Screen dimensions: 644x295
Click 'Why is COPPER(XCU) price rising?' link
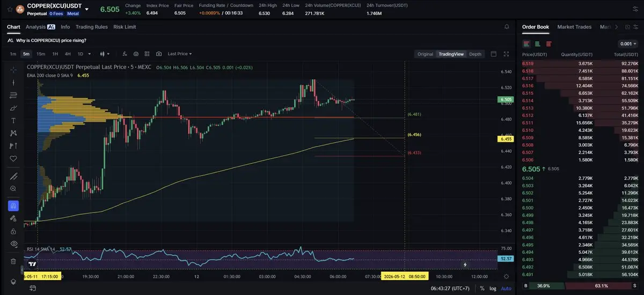click(x=51, y=40)
